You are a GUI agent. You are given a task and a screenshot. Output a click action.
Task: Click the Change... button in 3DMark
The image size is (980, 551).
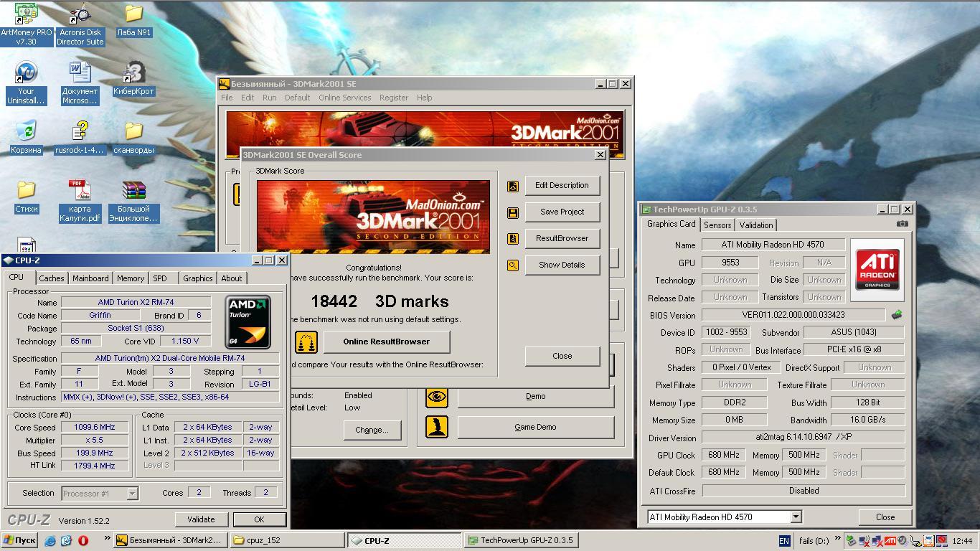(x=372, y=430)
